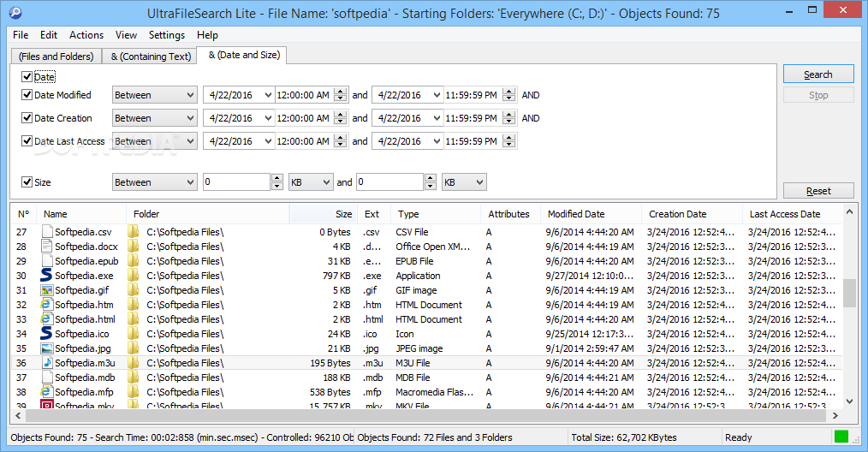Click the browser icon of Softpedia.htm
868x452 pixels.
pos(47,304)
